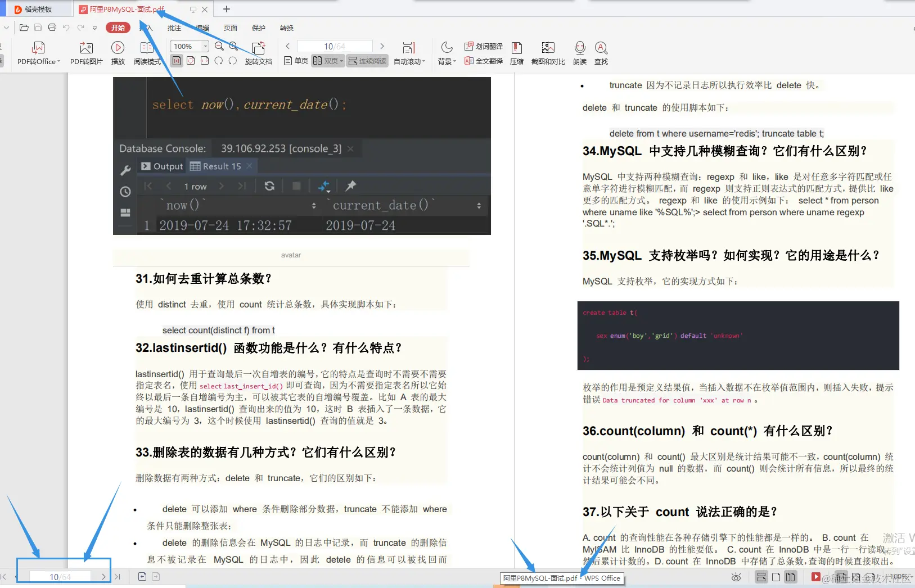Click the go back view icon in status bar
Viewport: 915px width, 588px height.
click(x=142, y=577)
